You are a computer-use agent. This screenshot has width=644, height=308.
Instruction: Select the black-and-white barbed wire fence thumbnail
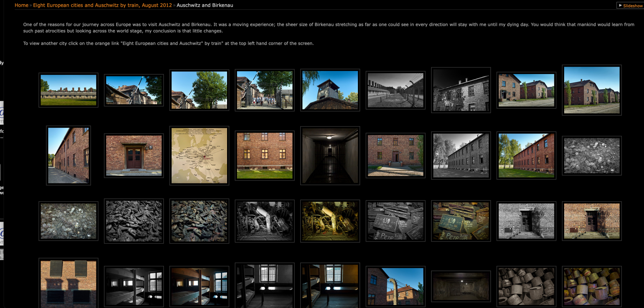[395, 90]
